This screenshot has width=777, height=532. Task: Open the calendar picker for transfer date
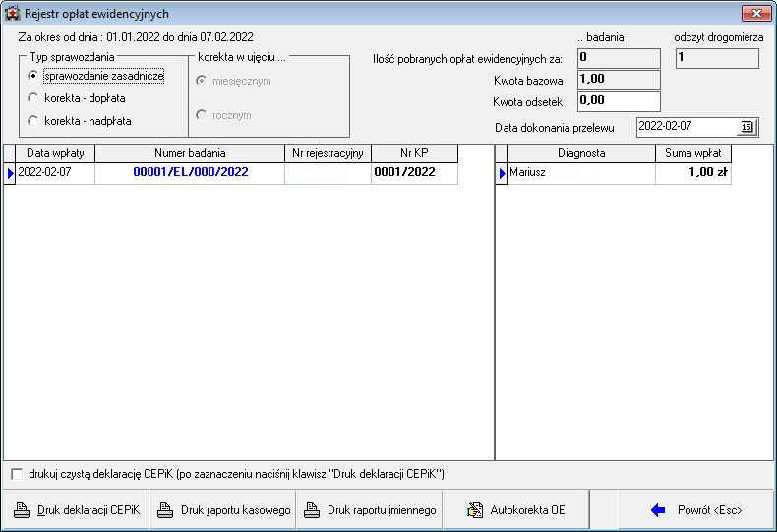tap(747, 126)
